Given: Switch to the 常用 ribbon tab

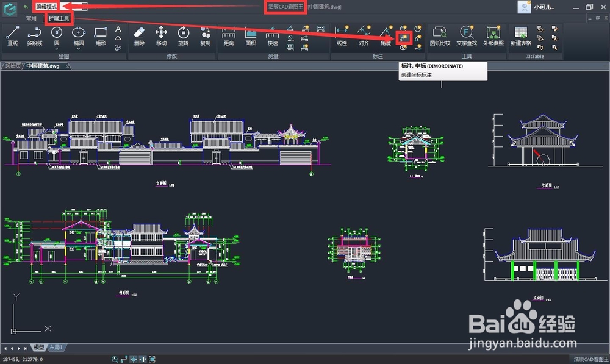Looking at the screenshot, I should 31,18.
